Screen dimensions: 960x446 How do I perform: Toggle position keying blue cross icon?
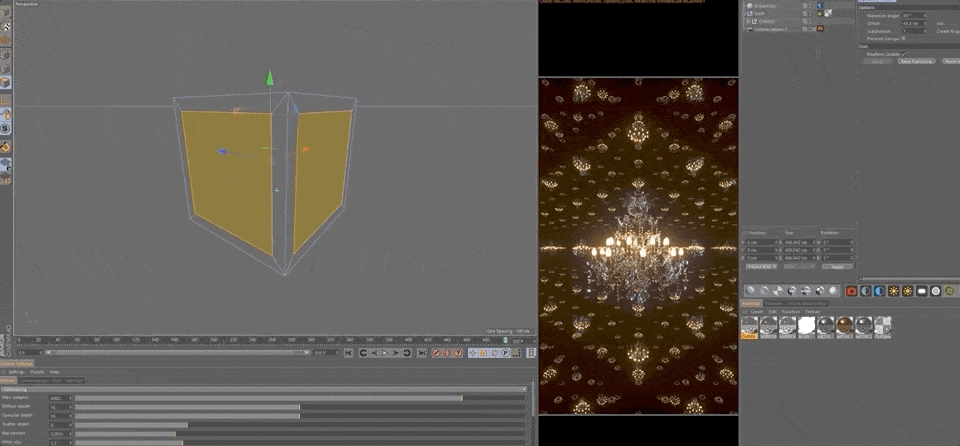[x=473, y=353]
